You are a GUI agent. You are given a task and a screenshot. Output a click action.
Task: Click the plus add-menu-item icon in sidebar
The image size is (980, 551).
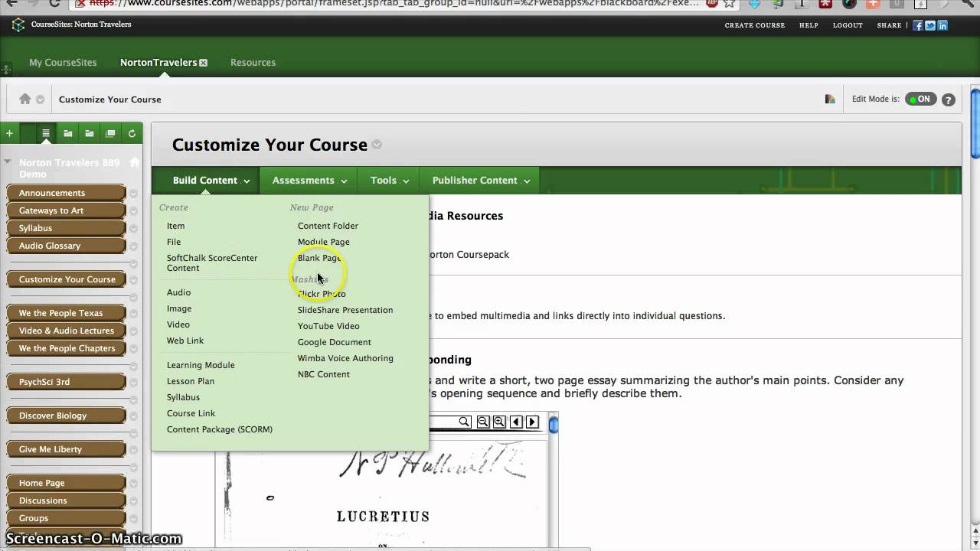click(x=9, y=133)
